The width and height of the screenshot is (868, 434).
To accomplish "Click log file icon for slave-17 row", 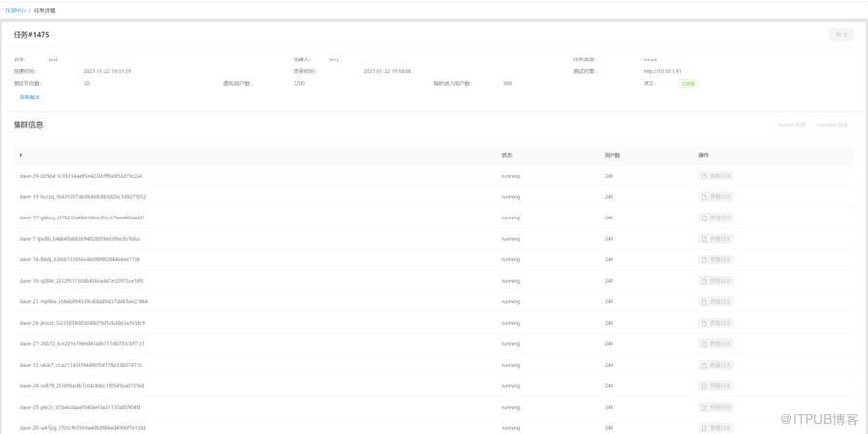I will click(x=704, y=217).
